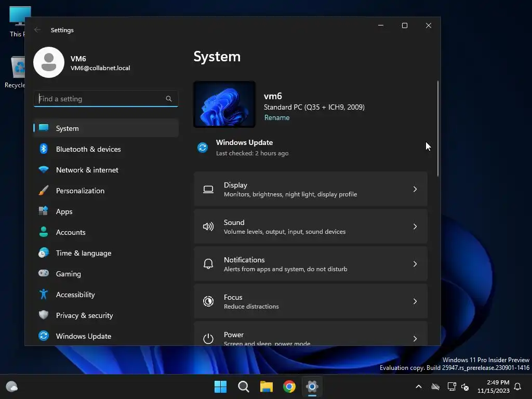Expand Display with its chevron arrow
The height and width of the screenshot is (399, 532).
pos(415,189)
